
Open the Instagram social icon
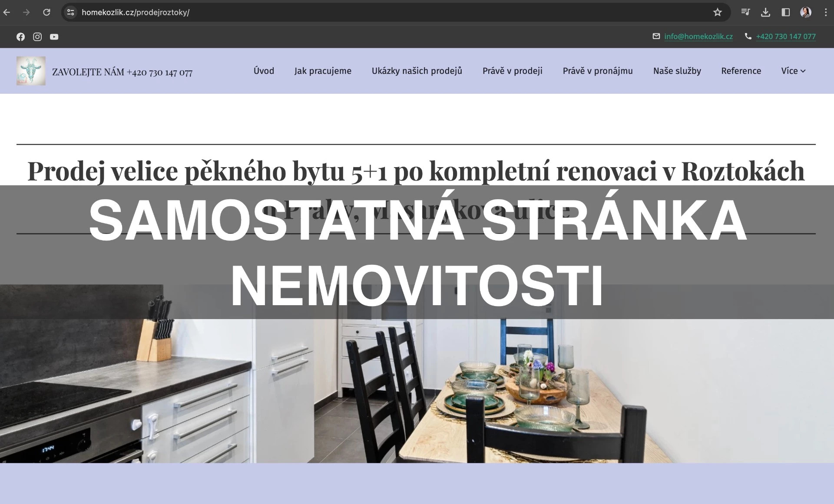coord(37,37)
